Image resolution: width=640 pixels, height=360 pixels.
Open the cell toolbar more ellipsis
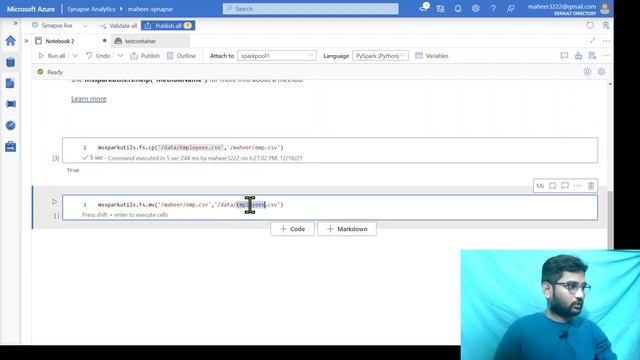pos(577,186)
